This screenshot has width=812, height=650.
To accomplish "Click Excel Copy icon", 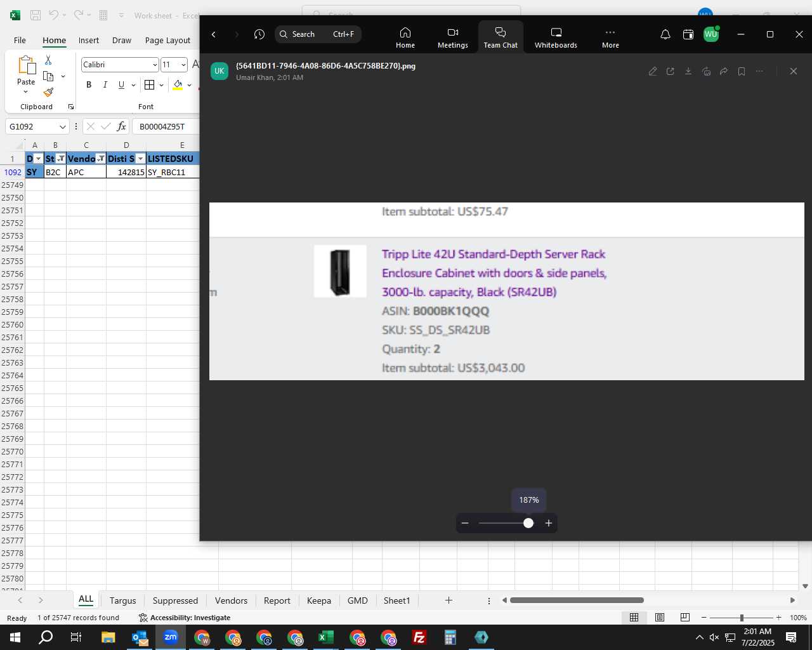I will (x=48, y=76).
